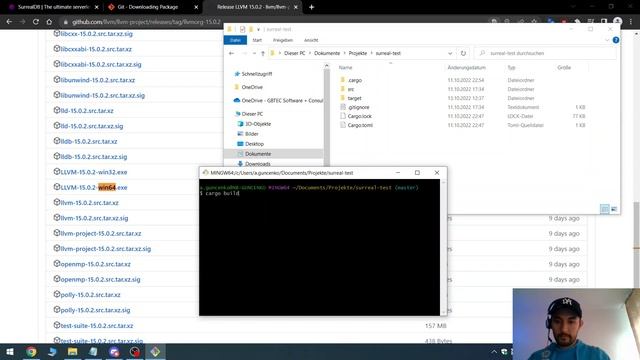The width and height of the screenshot is (640, 360).
Task: Download llvm-15.0.2.src.tar.xz
Action: [x=89, y=203]
